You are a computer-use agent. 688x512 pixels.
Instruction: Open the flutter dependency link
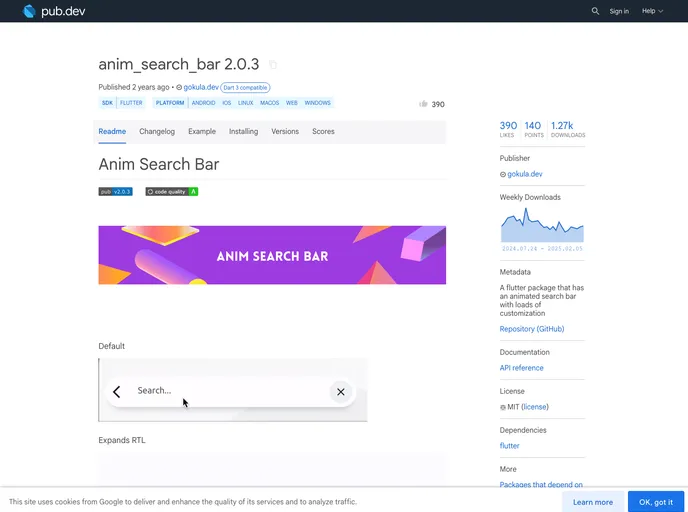pos(509,446)
